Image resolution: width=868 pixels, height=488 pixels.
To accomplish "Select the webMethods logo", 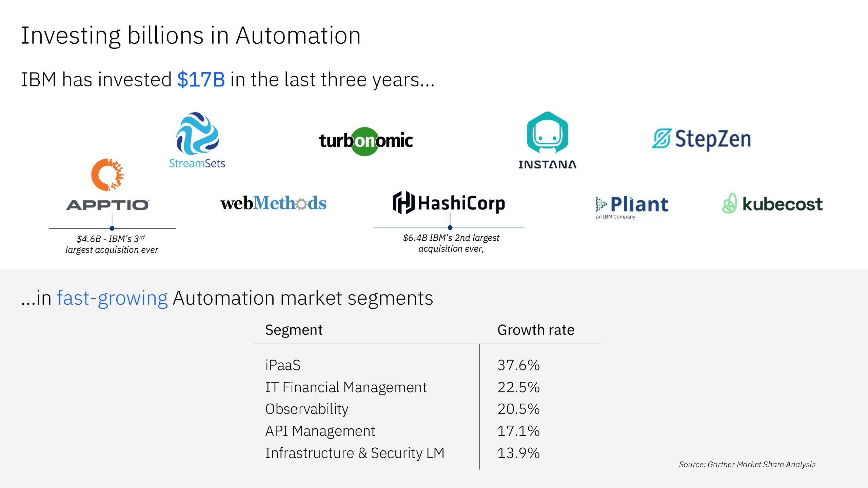I will pos(273,203).
